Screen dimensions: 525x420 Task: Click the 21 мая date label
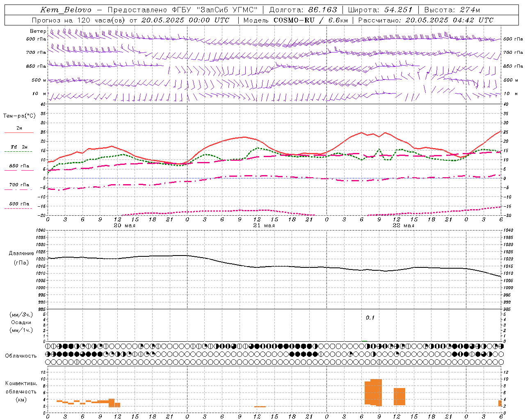pyautogui.click(x=264, y=226)
